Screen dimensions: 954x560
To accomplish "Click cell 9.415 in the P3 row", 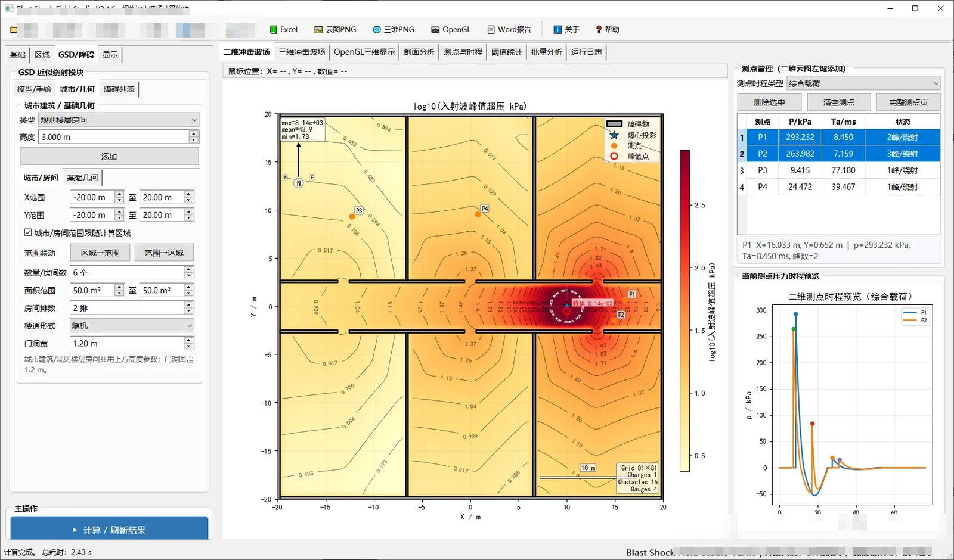I will 800,170.
